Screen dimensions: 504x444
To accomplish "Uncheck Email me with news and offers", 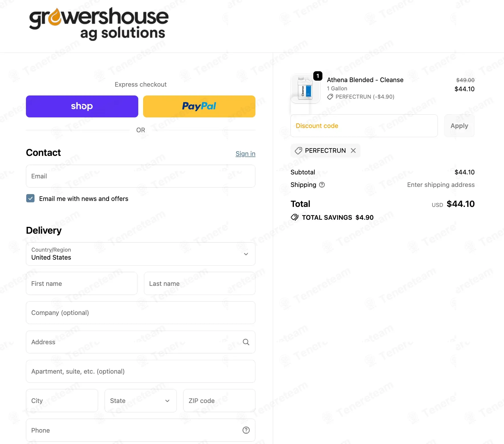I will click(31, 198).
